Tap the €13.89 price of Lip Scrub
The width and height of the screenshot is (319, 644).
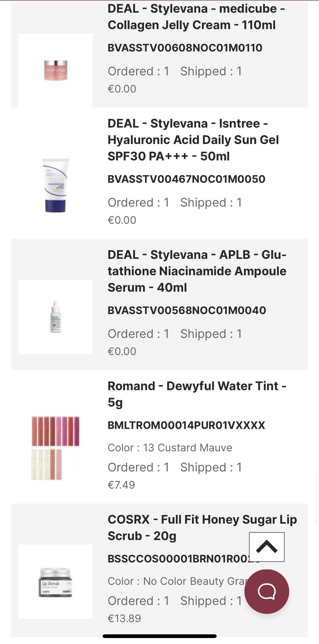[124, 618]
